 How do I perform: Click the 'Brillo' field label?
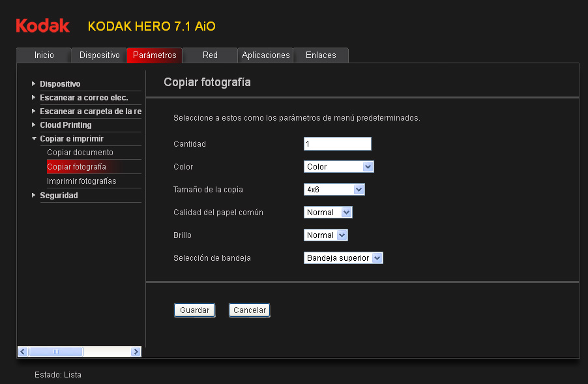[x=183, y=235]
